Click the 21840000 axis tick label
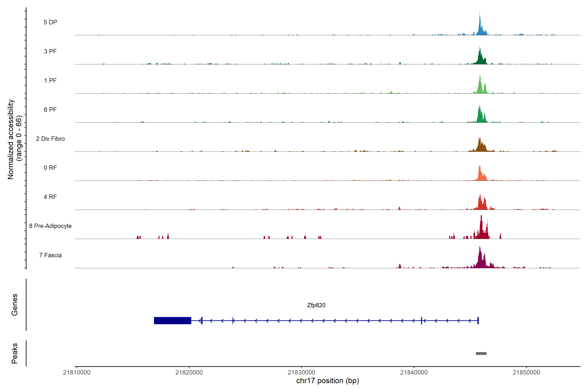The width and height of the screenshot is (588, 392). [x=414, y=373]
